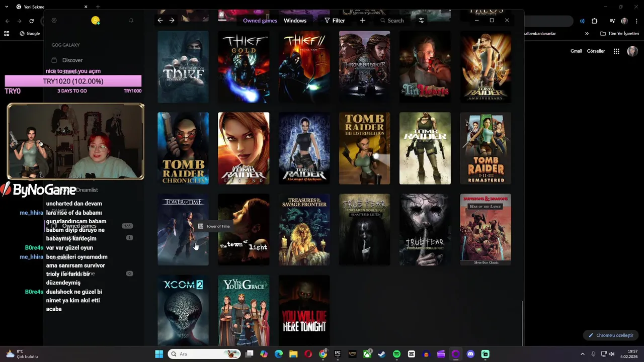Close the Yeni Sekme Chrome tab

click(86, 7)
